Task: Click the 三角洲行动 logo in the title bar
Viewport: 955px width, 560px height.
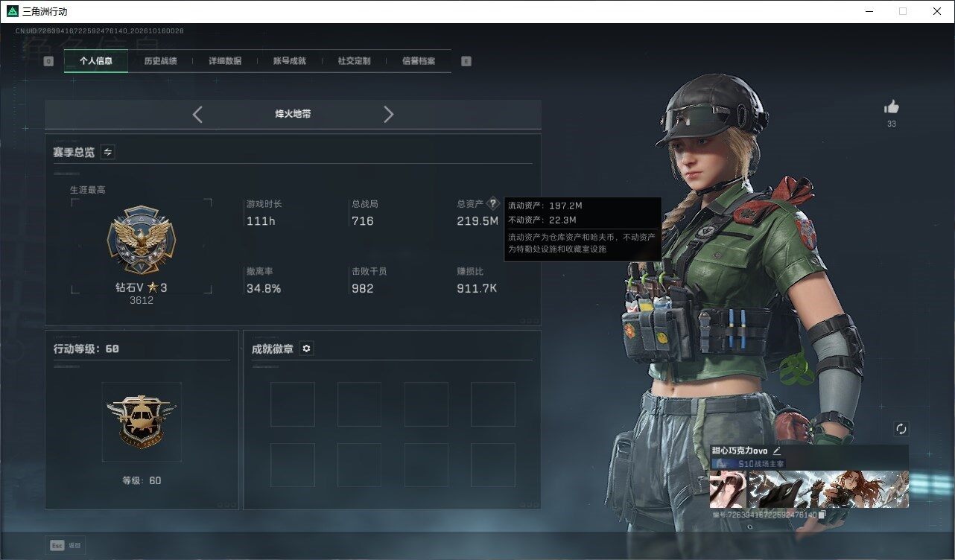Action: point(12,11)
